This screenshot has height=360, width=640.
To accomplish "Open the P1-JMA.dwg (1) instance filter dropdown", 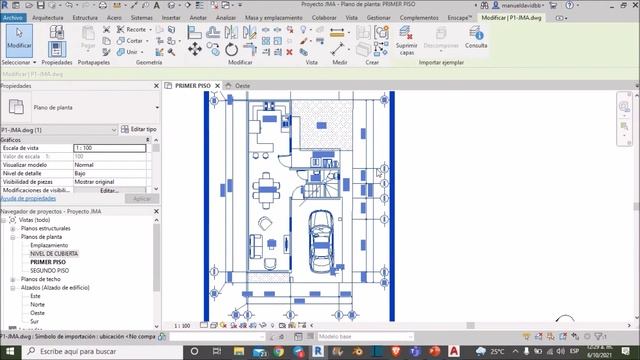I will pos(114,130).
